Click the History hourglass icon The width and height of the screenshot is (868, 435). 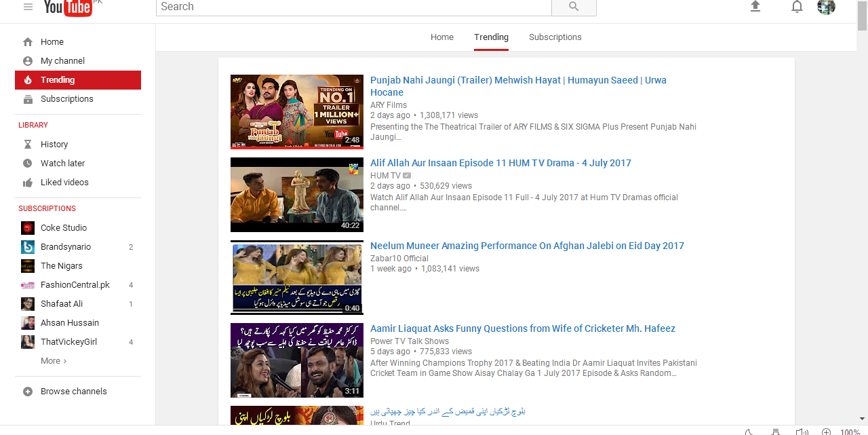point(28,145)
